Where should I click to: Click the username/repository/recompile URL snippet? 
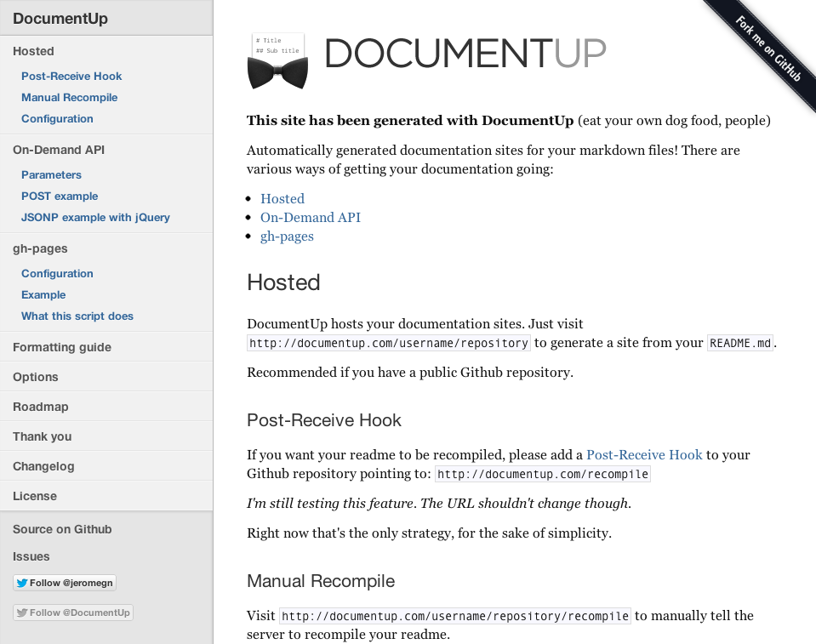(455, 616)
